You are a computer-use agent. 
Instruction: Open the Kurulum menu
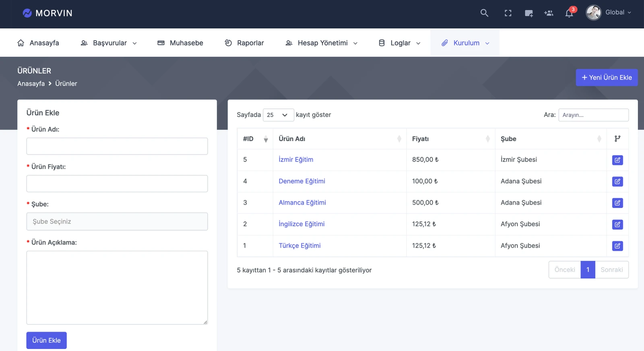coord(465,43)
